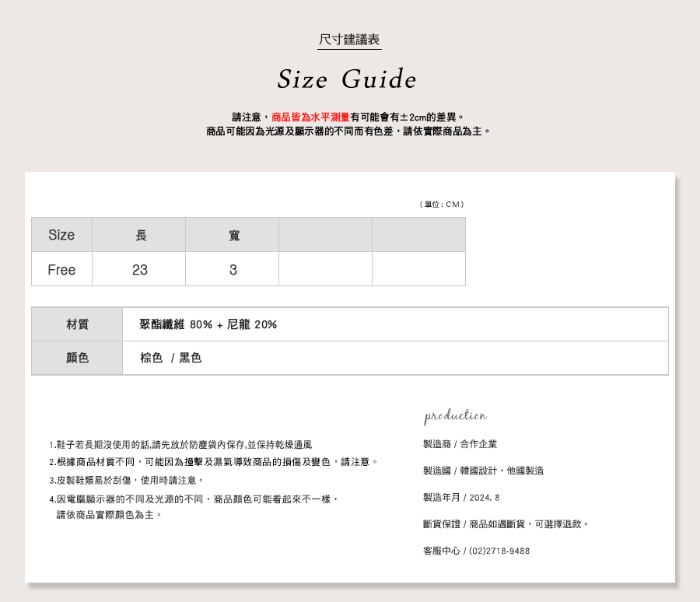Choose the 黑色 color option
The height and width of the screenshot is (602, 700).
click(x=191, y=358)
